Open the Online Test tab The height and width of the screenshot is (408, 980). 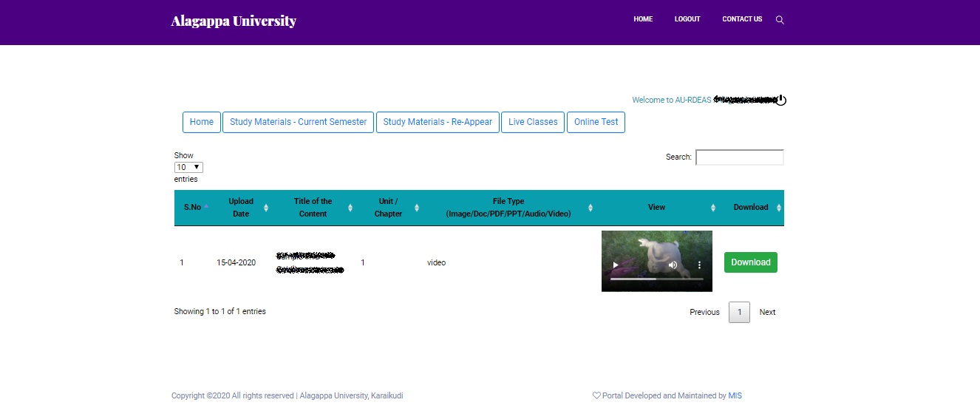596,122
